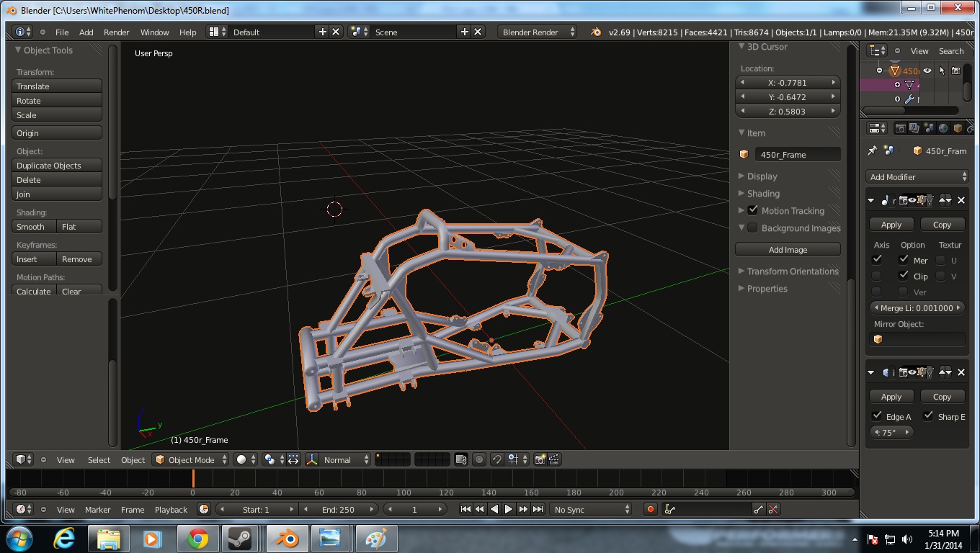Open the Timeline editor type selector
This screenshot has width=980, height=553.
tap(23, 509)
